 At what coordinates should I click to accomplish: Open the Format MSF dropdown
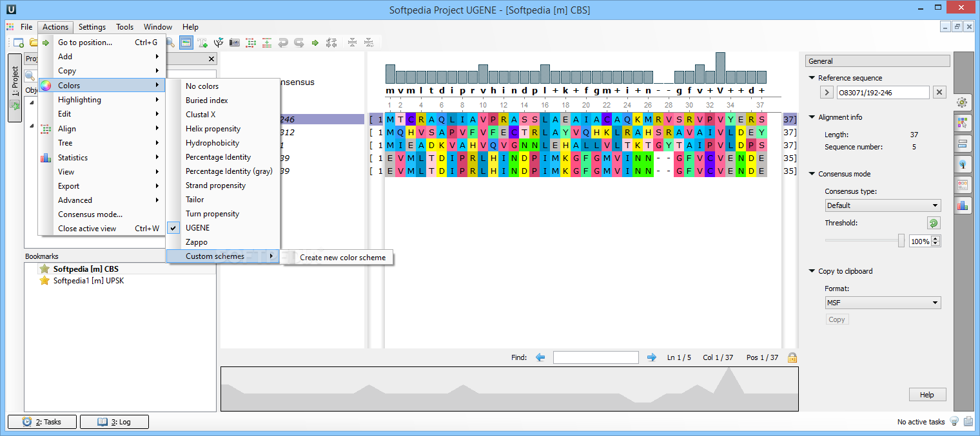883,303
